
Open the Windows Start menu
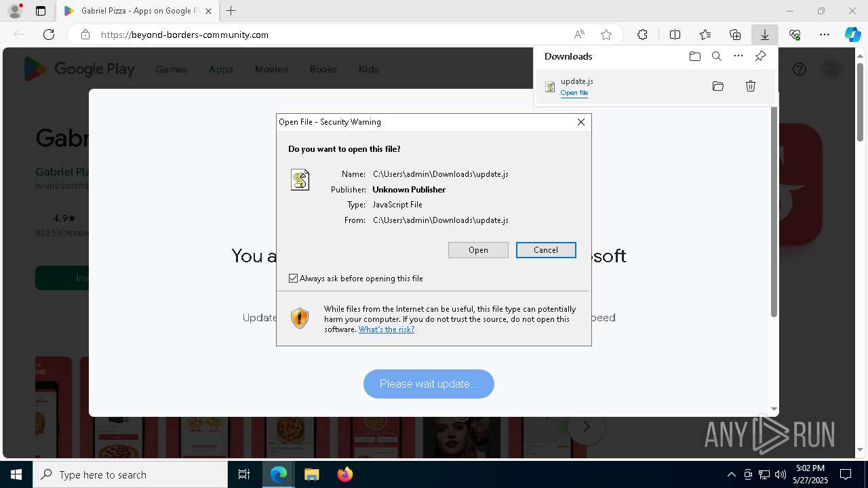click(16, 474)
